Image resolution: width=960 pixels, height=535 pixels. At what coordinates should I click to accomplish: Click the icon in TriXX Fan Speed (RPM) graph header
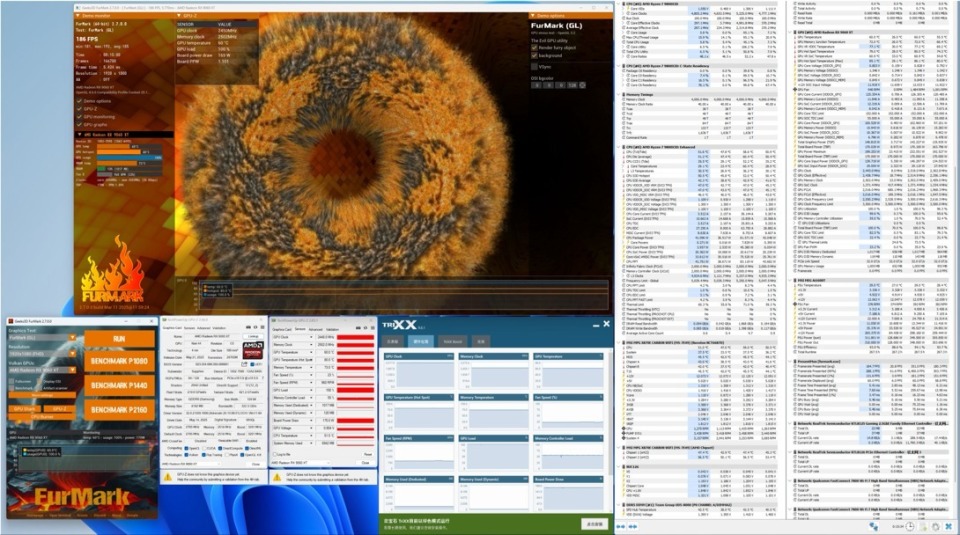pyautogui.click(x=450, y=438)
